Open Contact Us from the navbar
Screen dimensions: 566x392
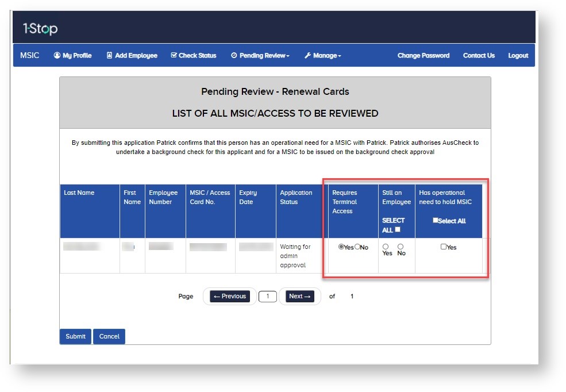(479, 55)
